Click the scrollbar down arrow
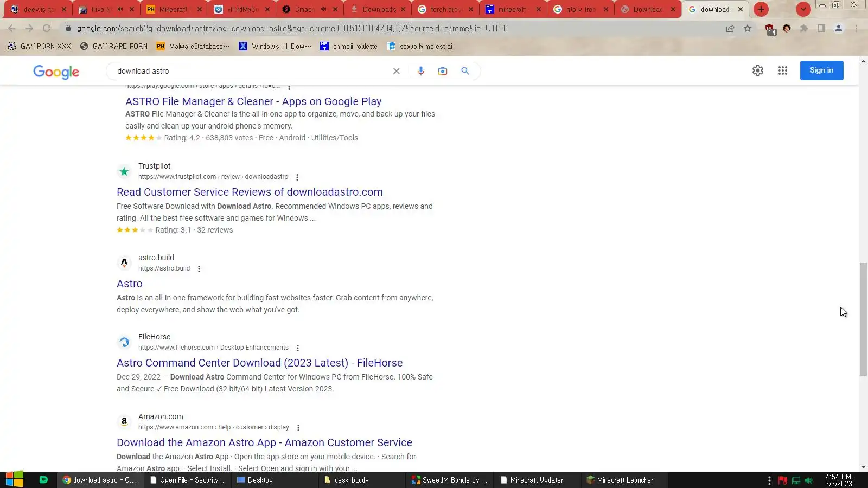This screenshot has height=488, width=868. click(x=863, y=467)
